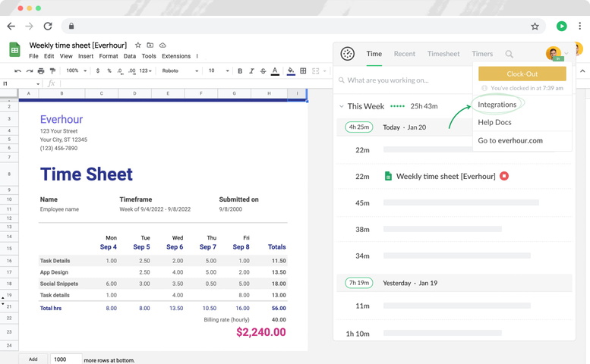Viewport: 590px width, 364px height.
Task: Format cell as currency
Action: pos(98,71)
